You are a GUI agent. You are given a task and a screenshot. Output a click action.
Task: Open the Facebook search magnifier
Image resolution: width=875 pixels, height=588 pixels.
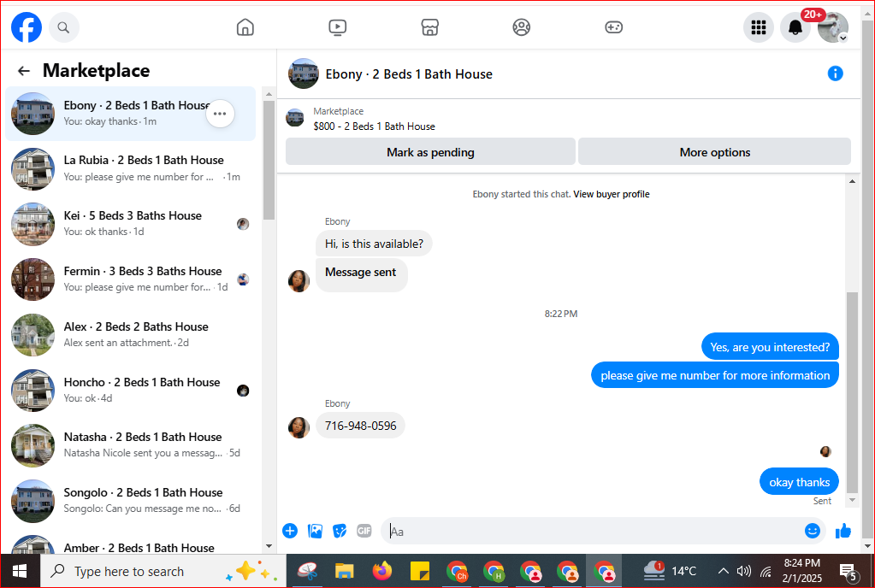(63, 27)
